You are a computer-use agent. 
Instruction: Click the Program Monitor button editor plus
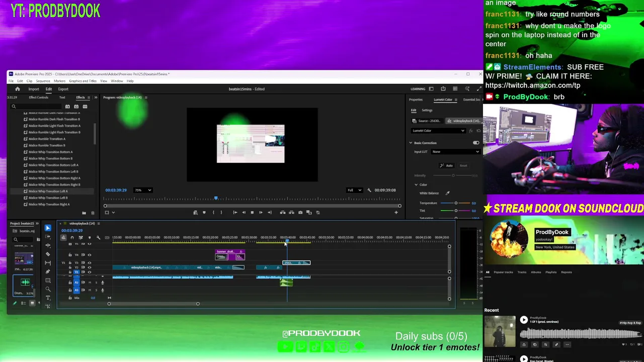[x=396, y=212]
